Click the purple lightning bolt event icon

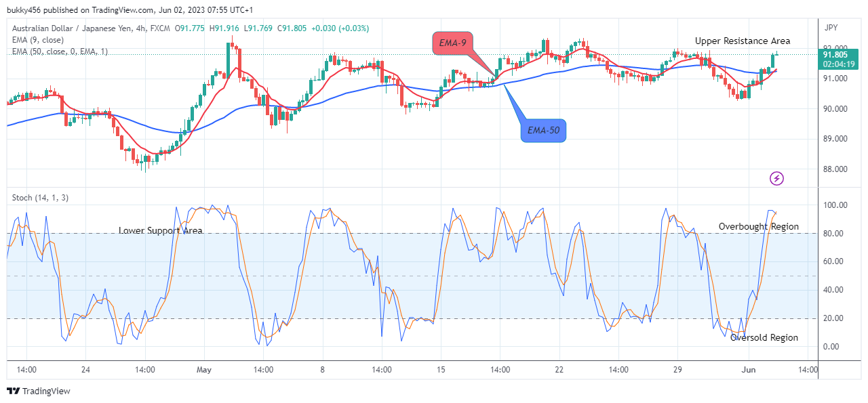[x=777, y=179]
